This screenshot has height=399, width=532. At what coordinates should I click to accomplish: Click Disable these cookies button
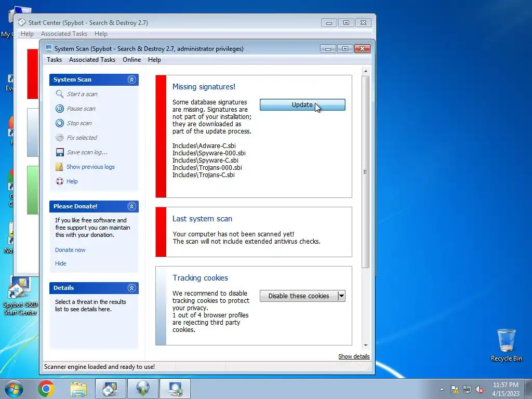299,296
